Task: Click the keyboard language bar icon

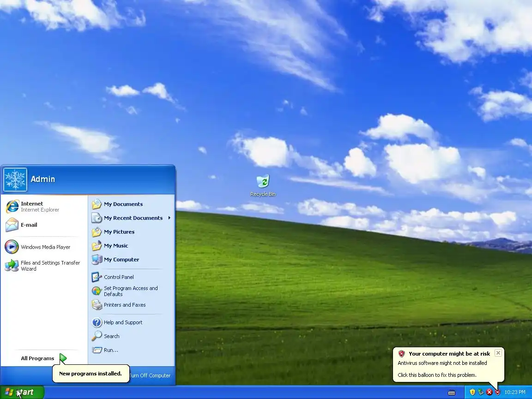Action: point(452,393)
